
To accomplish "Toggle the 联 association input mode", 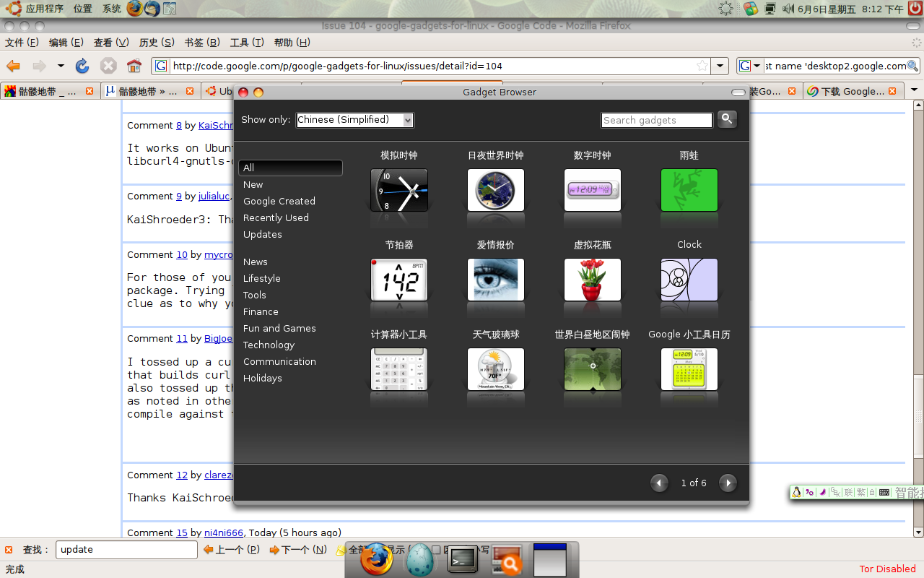I will (848, 492).
